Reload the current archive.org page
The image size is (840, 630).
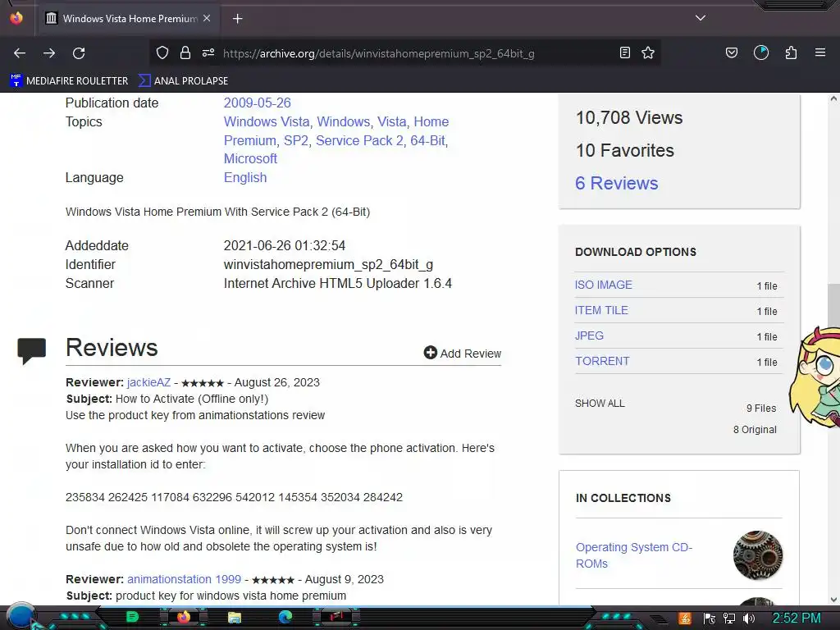click(79, 53)
